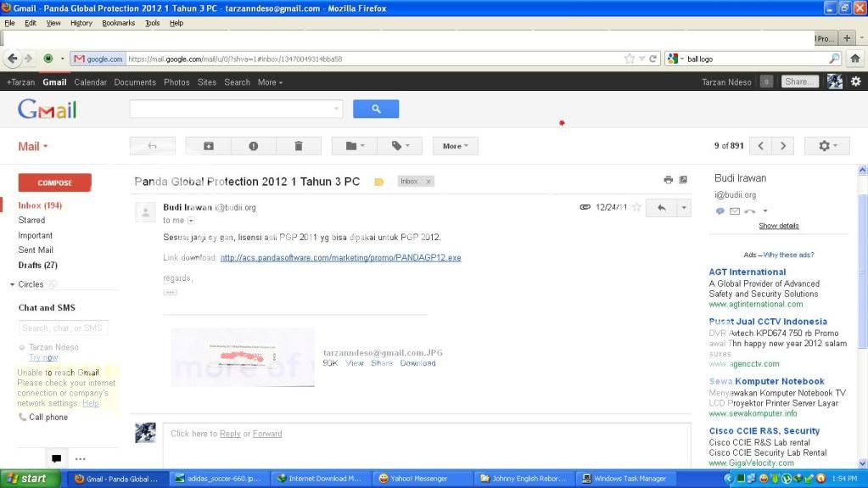This screenshot has height=488, width=868.
Task: Call Budi Irawan using the phone icon
Action: 750,211
